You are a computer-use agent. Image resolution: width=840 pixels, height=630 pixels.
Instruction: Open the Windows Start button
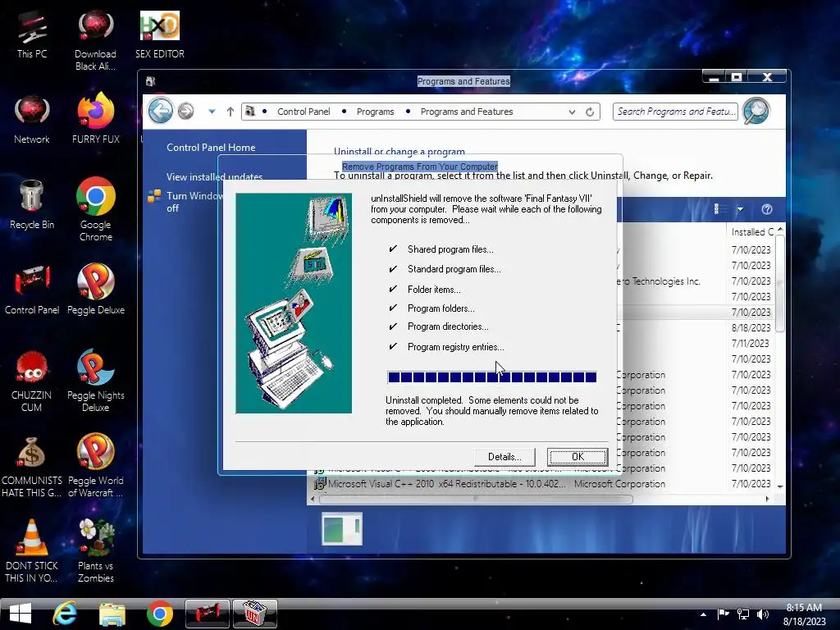(21, 614)
